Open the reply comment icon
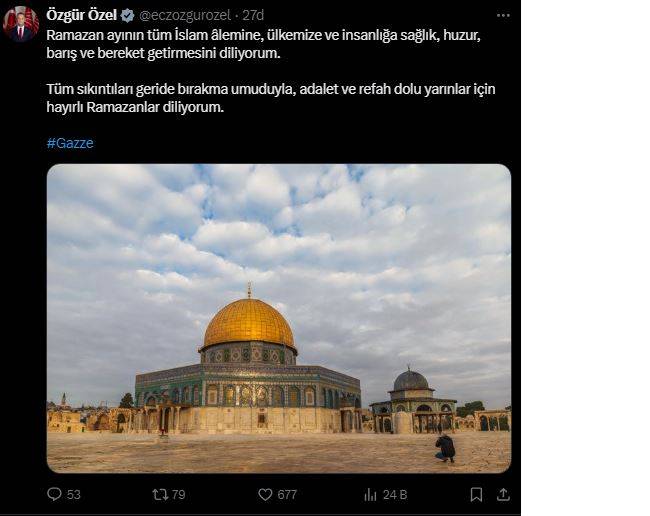The image size is (650, 516). click(54, 494)
